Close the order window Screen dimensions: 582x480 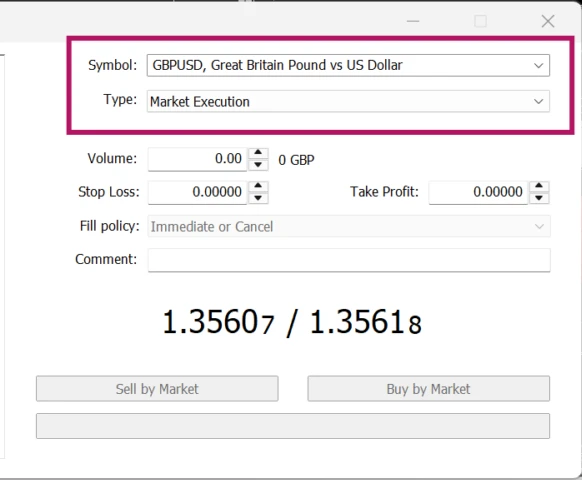click(x=548, y=21)
